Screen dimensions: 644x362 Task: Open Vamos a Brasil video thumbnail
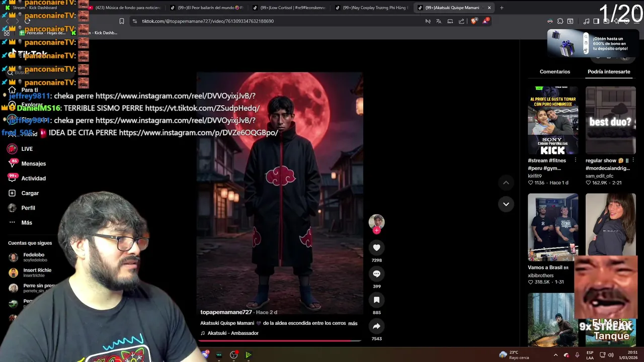click(553, 227)
